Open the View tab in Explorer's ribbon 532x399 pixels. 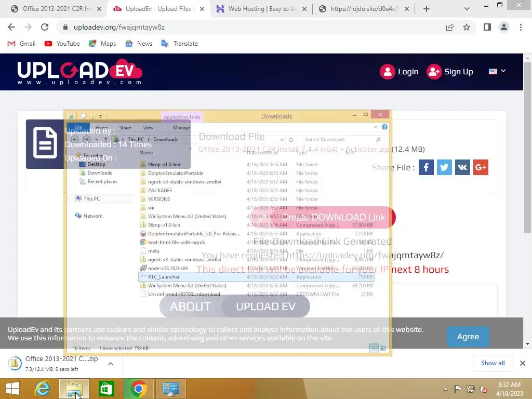point(148,128)
